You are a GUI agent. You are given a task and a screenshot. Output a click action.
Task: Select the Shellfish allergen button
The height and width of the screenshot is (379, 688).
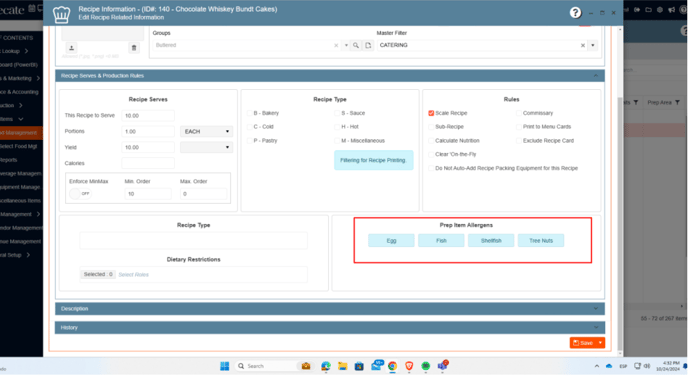491,240
